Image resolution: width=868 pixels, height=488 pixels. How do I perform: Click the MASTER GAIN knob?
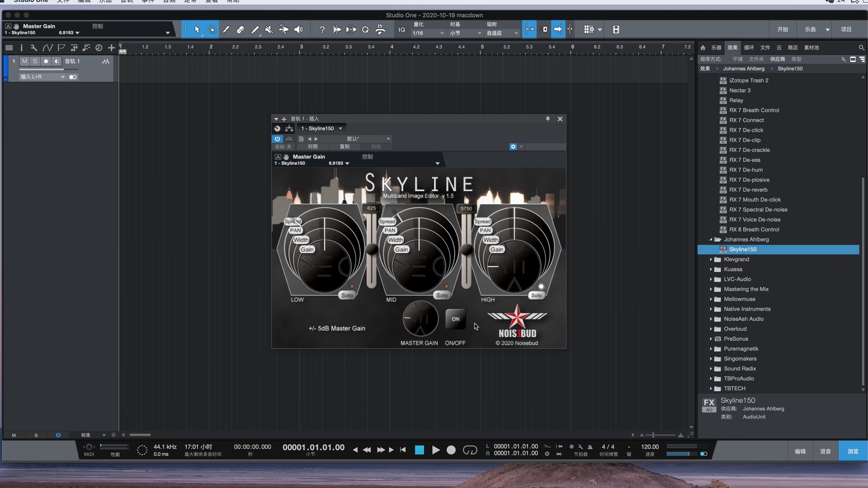420,319
